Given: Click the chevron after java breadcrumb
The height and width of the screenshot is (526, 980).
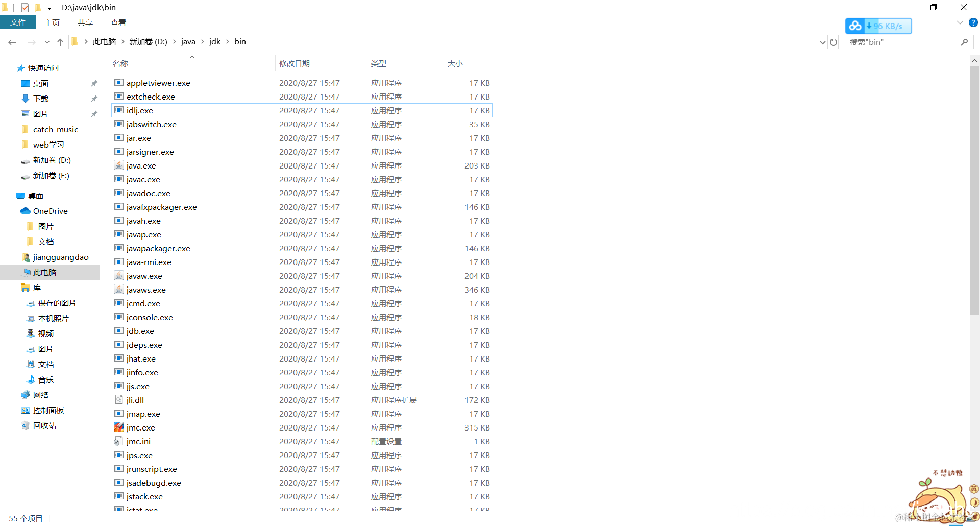Looking at the screenshot, I should click(x=203, y=42).
